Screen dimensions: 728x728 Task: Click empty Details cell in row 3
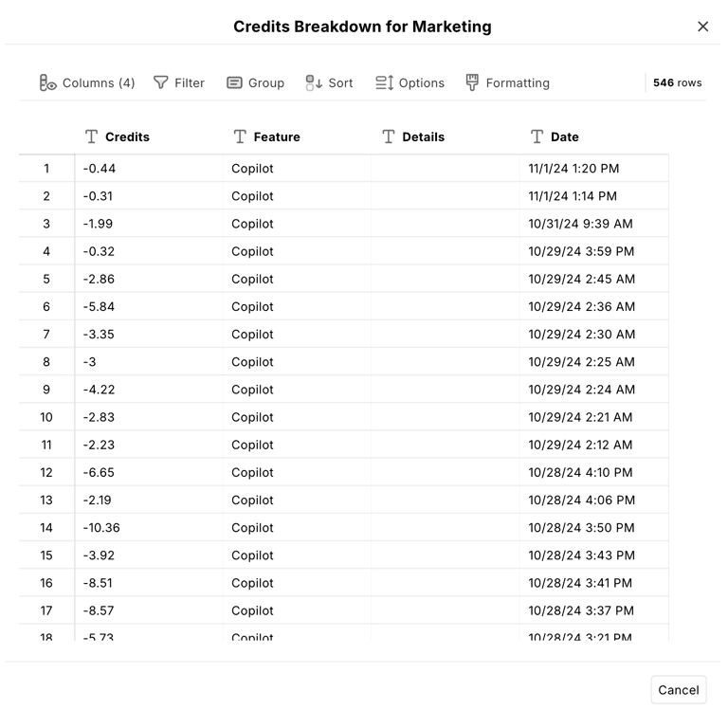[x=446, y=224]
